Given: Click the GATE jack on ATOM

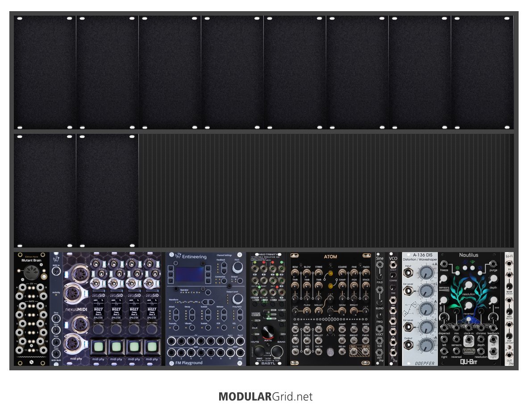Looking at the screenshot, I should click(x=295, y=352).
